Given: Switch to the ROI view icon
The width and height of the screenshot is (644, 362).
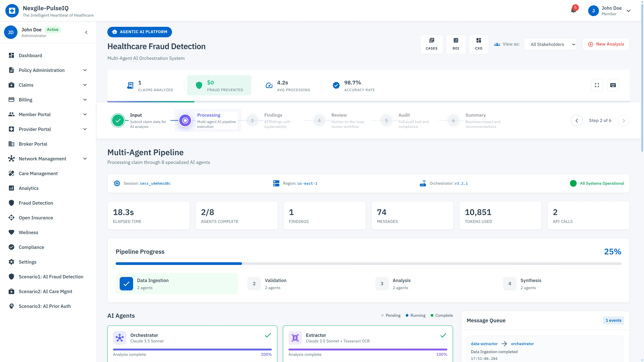Looking at the screenshot, I should 456,44.
